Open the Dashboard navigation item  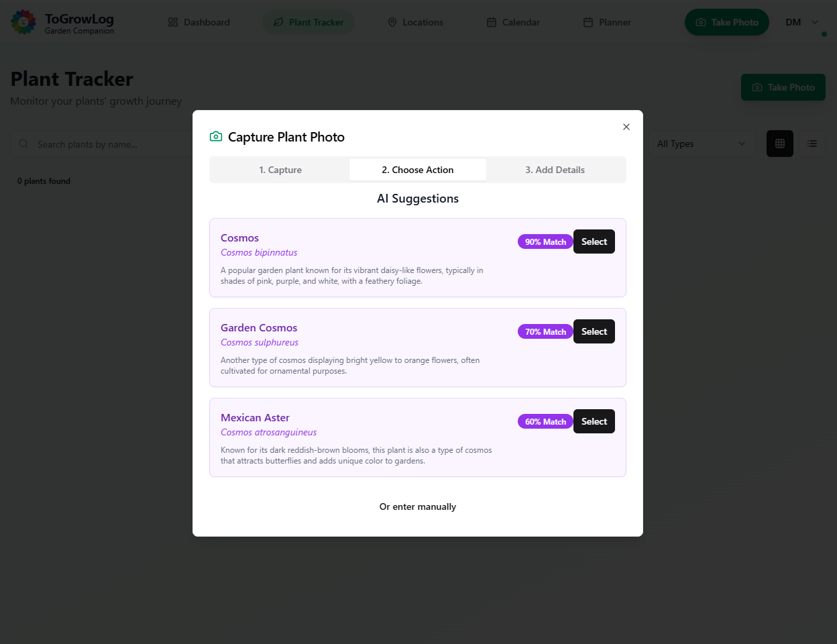[199, 22]
